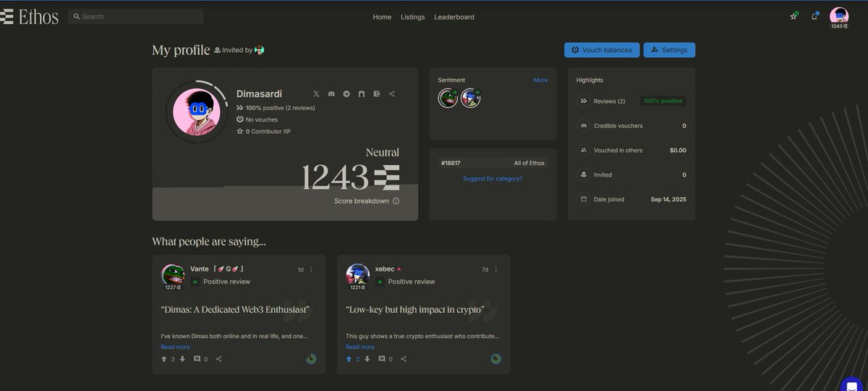Open the Leaderboard page
Viewport: 868px width, 391px height.
(454, 17)
